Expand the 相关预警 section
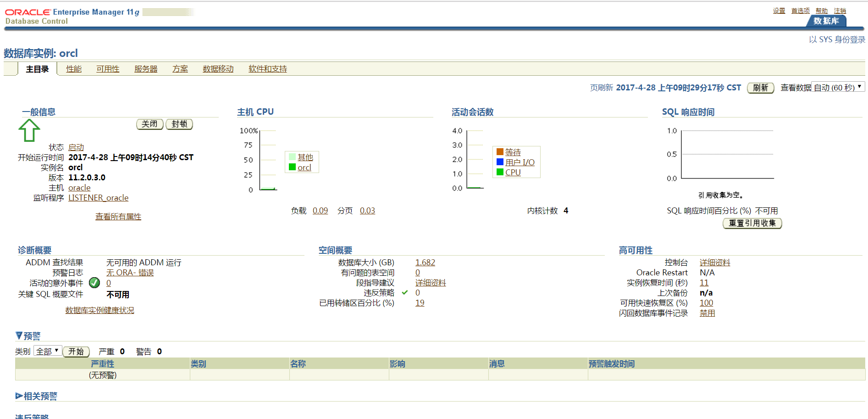This screenshot has height=419, width=868. click(x=19, y=396)
